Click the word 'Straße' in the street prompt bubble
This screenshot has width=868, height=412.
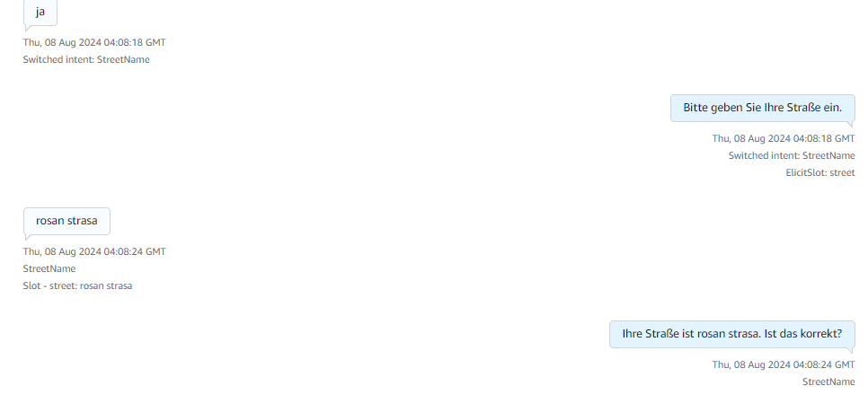point(804,108)
